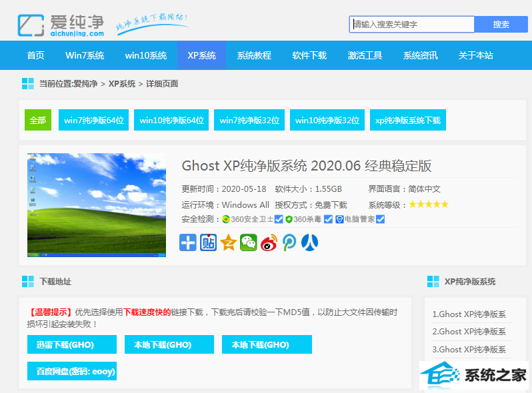Toggle the 电脑管家 checkbox
The image size is (532, 393).
coord(381,219)
